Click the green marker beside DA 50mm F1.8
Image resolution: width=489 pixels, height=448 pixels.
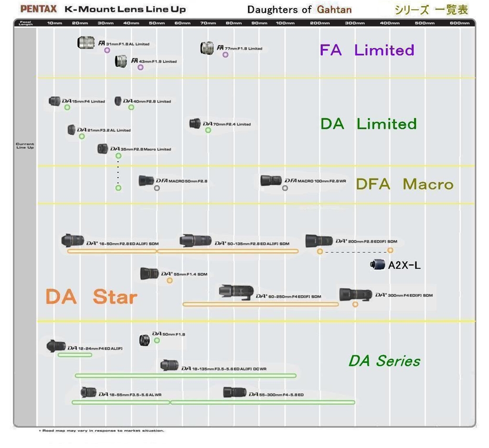click(157, 341)
